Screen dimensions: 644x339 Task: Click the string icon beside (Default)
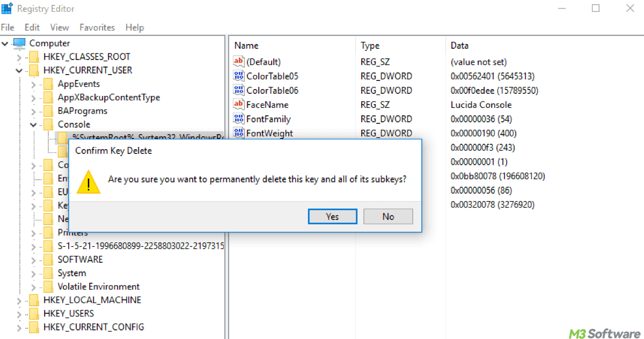coord(239,62)
